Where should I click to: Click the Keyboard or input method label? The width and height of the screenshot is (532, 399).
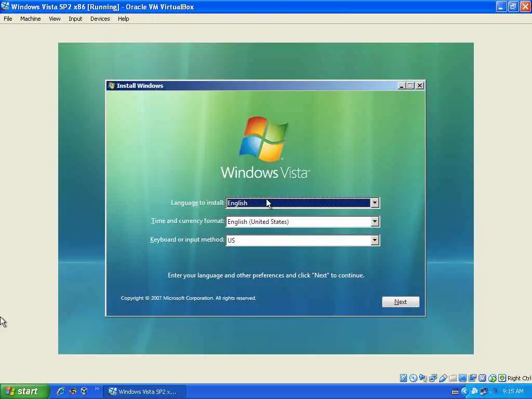(x=187, y=240)
